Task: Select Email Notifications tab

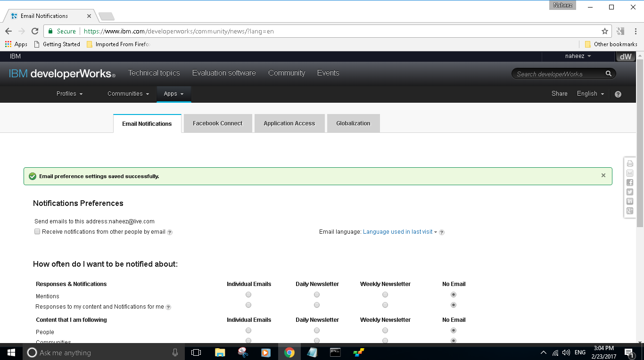Action: tap(147, 124)
